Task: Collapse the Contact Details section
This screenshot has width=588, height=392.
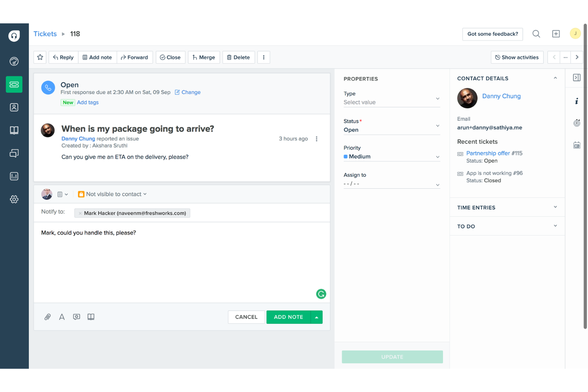Action: point(555,78)
